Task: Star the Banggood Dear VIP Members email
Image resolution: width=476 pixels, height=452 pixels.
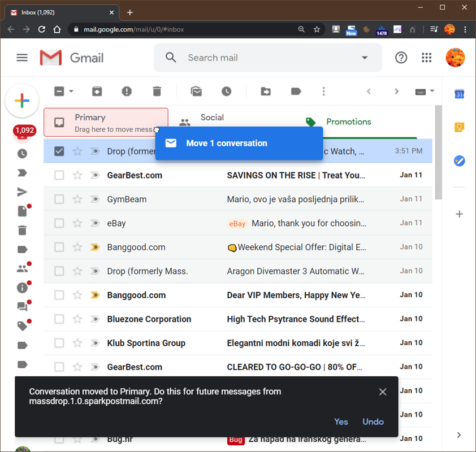Action: click(77, 295)
